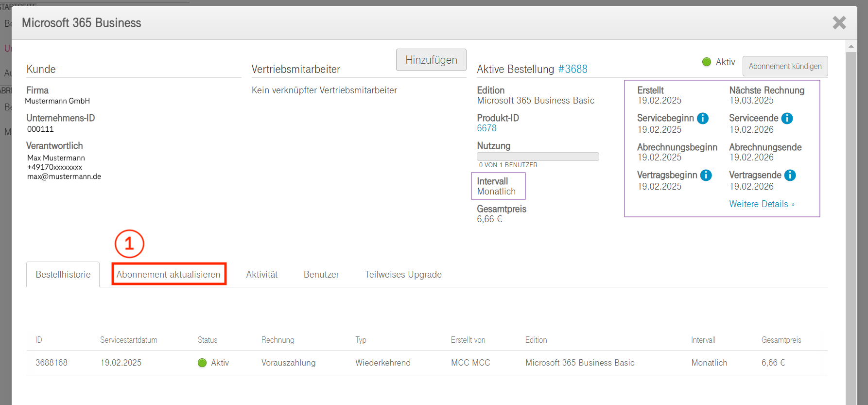
Task: Switch to the Bestellhistorie tab
Action: click(x=63, y=275)
